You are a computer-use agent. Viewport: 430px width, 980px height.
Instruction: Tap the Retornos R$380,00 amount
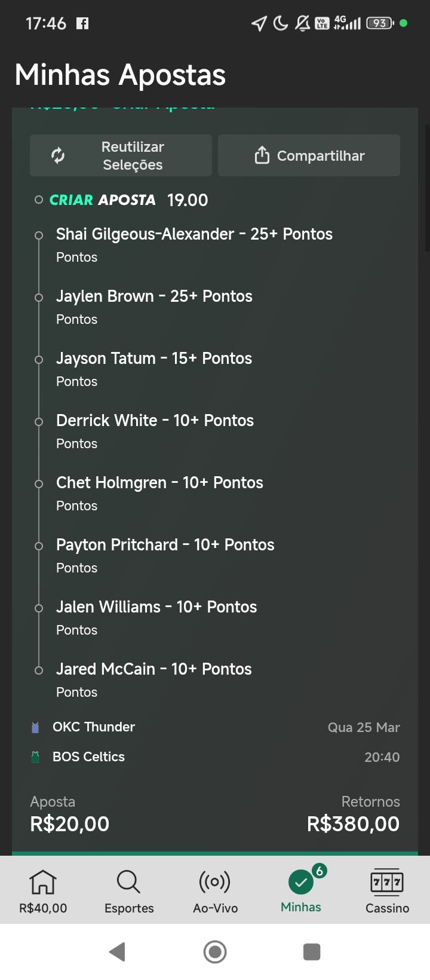click(x=353, y=824)
